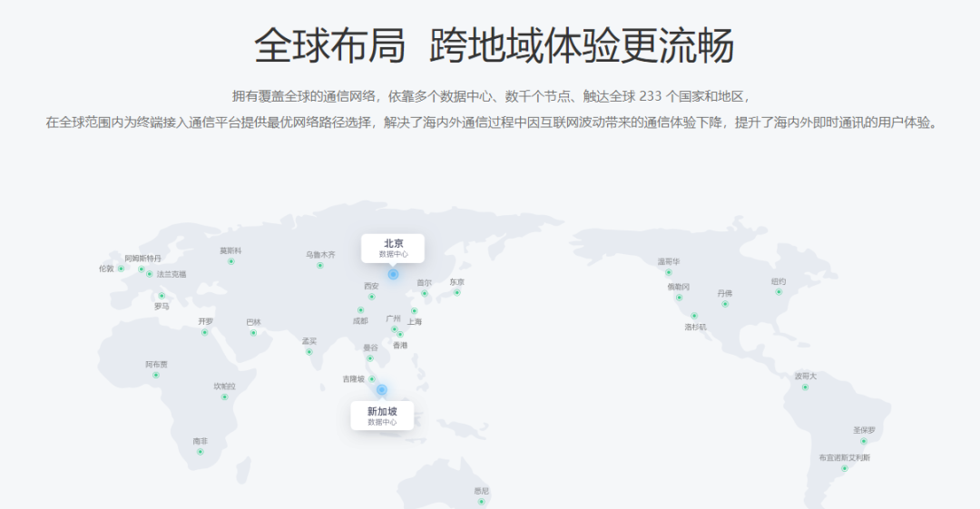980x509 pixels.
Task: Click the 乌鲁木齐 city name label
Action: [320, 254]
